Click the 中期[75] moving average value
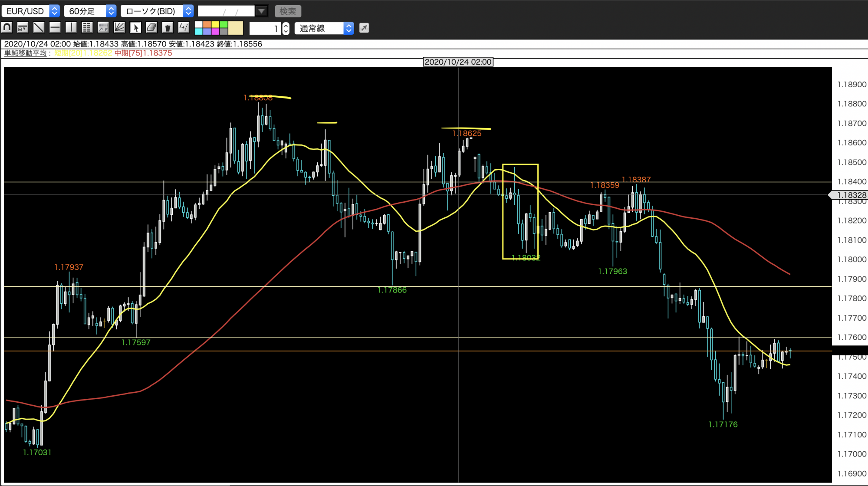Screen dimensions: 868x486 143,53
